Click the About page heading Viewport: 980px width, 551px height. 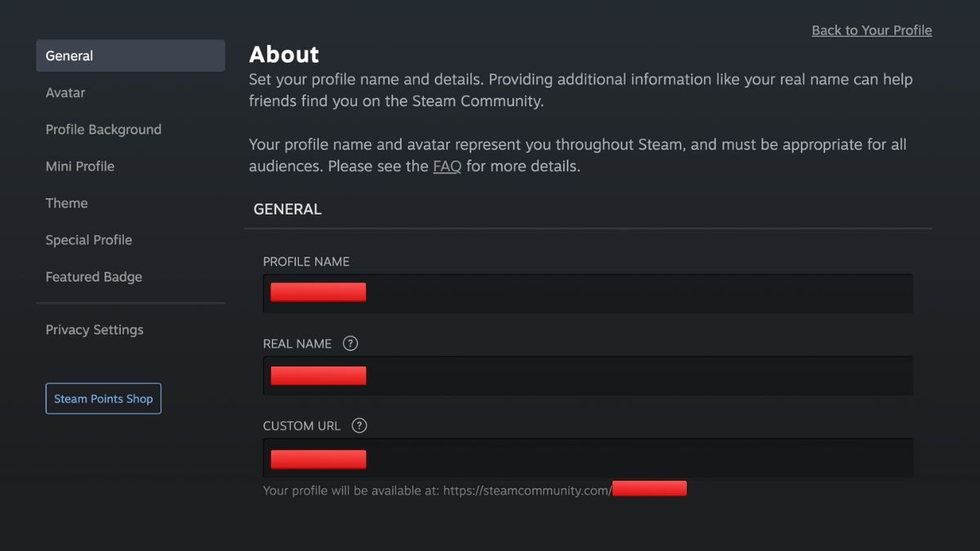coord(284,55)
